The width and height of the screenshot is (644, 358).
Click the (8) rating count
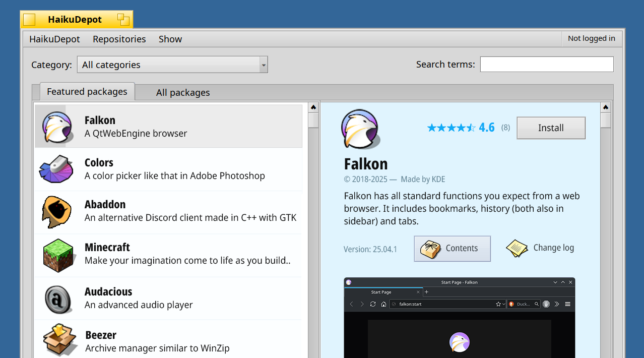pos(505,128)
